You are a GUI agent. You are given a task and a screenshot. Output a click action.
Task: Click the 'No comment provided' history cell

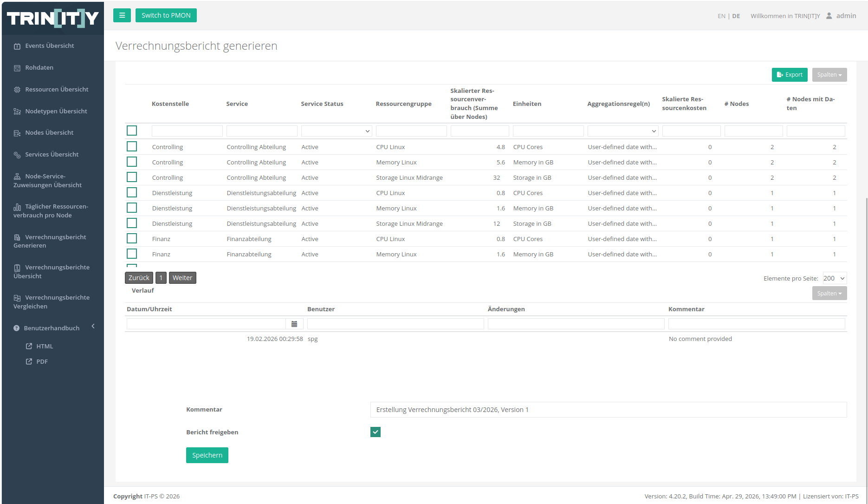click(x=700, y=339)
